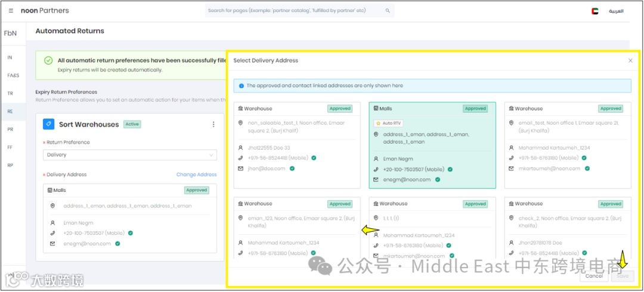Open three-dot menu for Sort Warehouses
Image resolution: width=644 pixels, height=292 pixels.
pyautogui.click(x=213, y=124)
